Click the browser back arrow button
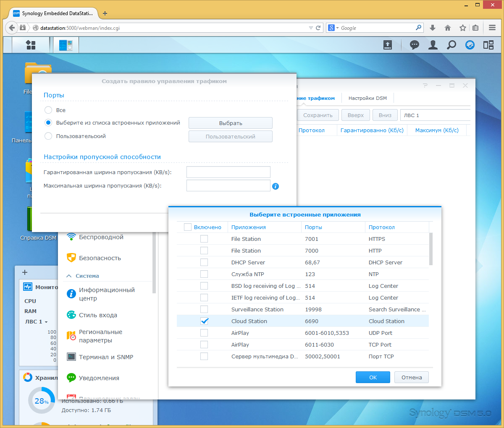Screen dimensions: 504x428 click(12, 28)
